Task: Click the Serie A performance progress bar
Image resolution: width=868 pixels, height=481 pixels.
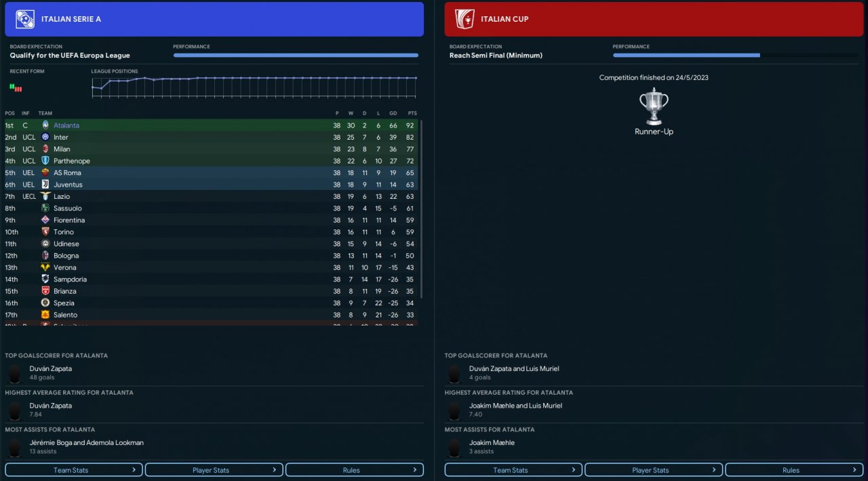Action: click(x=296, y=56)
